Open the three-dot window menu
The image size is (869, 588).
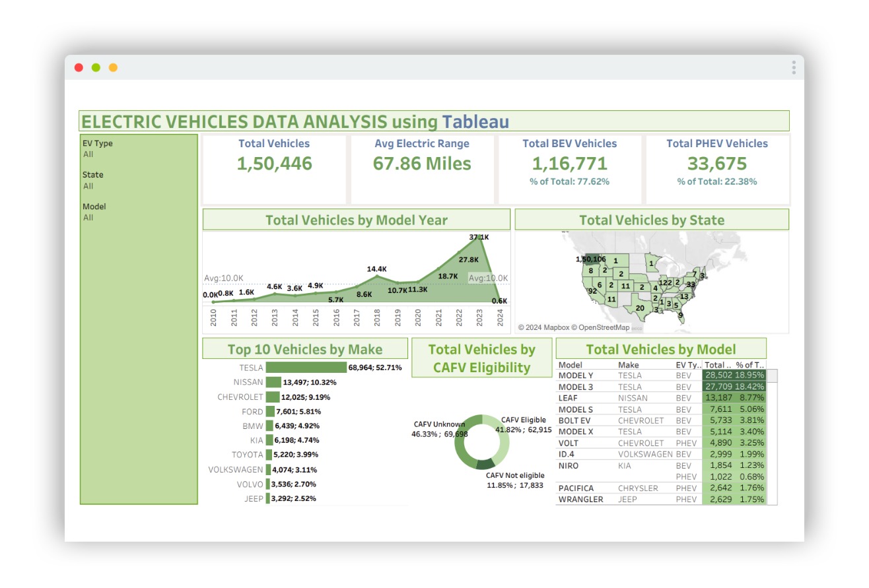point(793,67)
